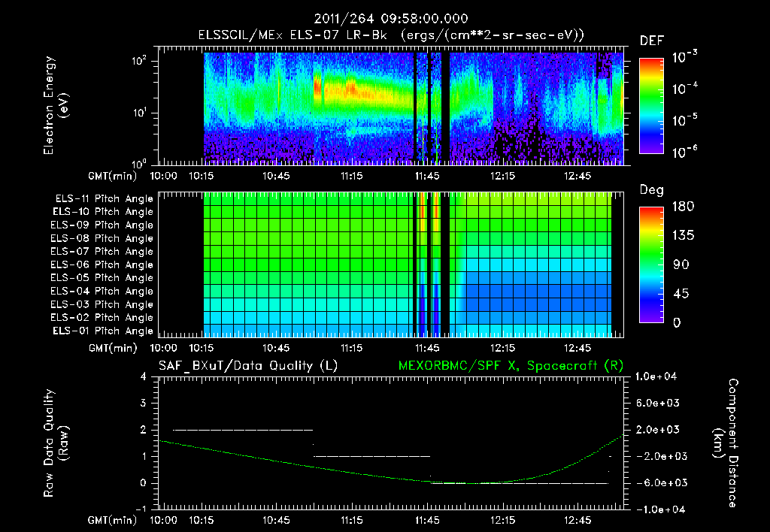Click the DEF color scale bar

click(651, 106)
